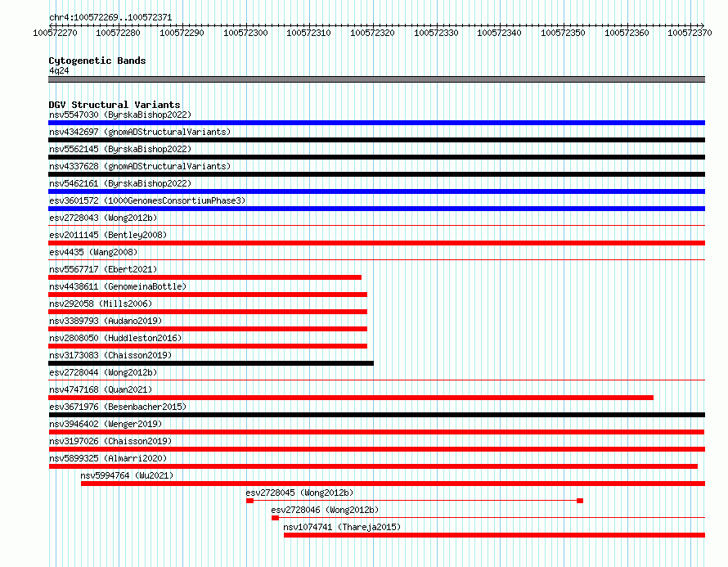Click nsv1074741 (Thareja2015) label
Screen dimensions: 728x567
pos(342,527)
